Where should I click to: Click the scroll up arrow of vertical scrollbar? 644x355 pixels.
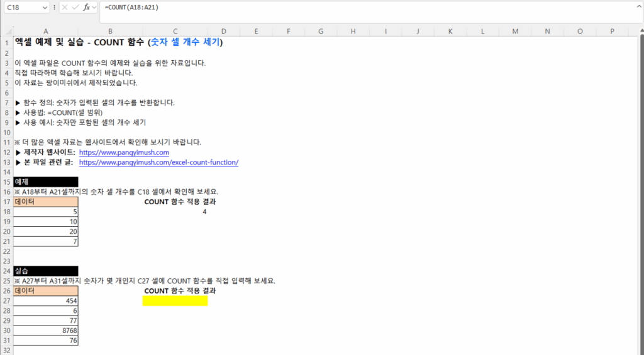click(641, 31)
